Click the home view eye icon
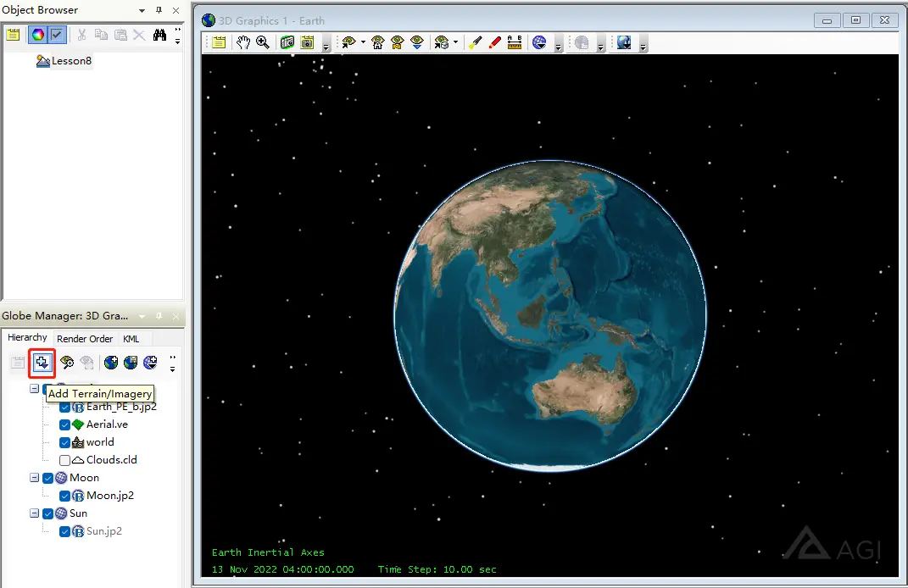 click(377, 42)
